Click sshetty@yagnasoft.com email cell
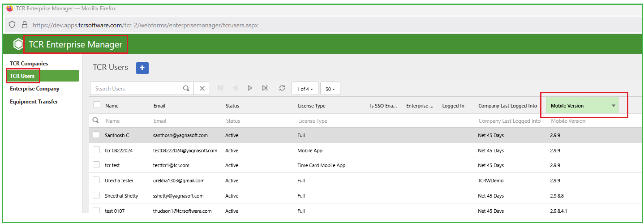The width and height of the screenshot is (644, 224). point(178,196)
